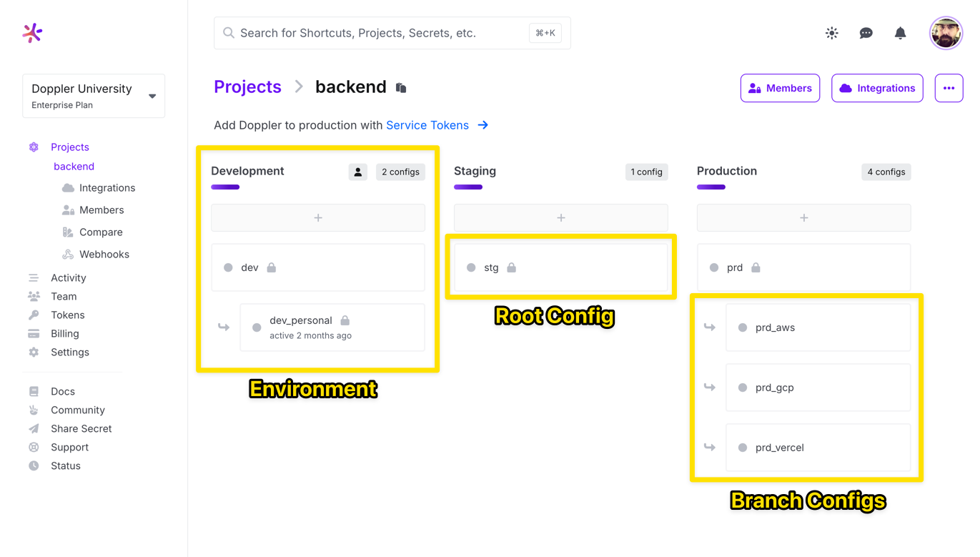
Task: Click the lock icon on stg config
Action: point(512,267)
